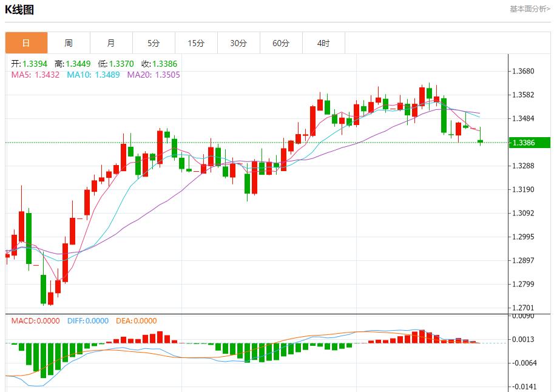This screenshot has height=392, width=554.
Task: Click the DEA: 0.0000 indicator label
Action: [136, 321]
